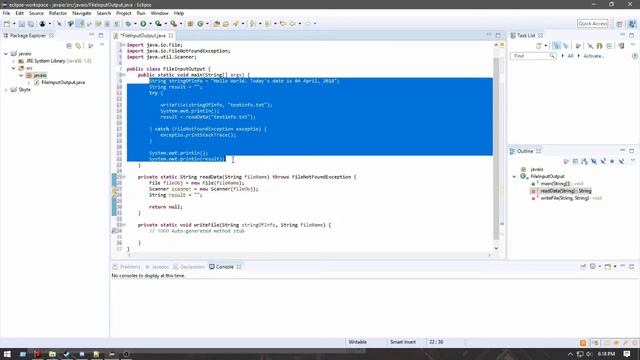
Task: Toggle Focus on Workweek in the Task List toolbar
Action: (578, 46)
